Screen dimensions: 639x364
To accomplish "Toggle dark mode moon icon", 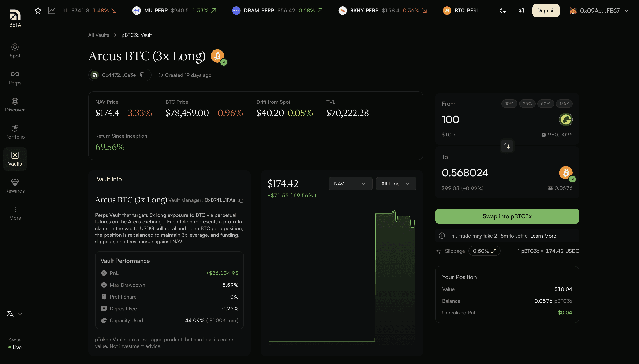I will click(x=503, y=11).
